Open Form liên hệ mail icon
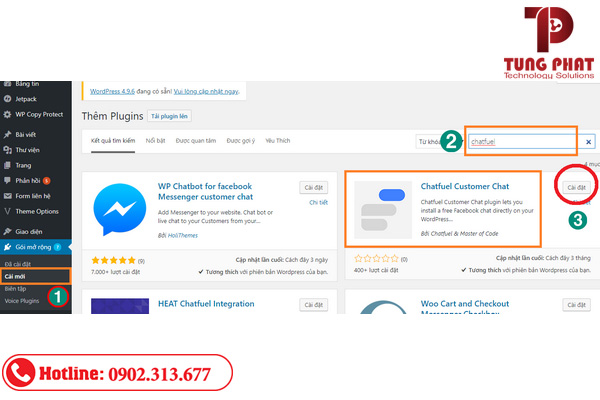600x400 pixels. click(7, 196)
